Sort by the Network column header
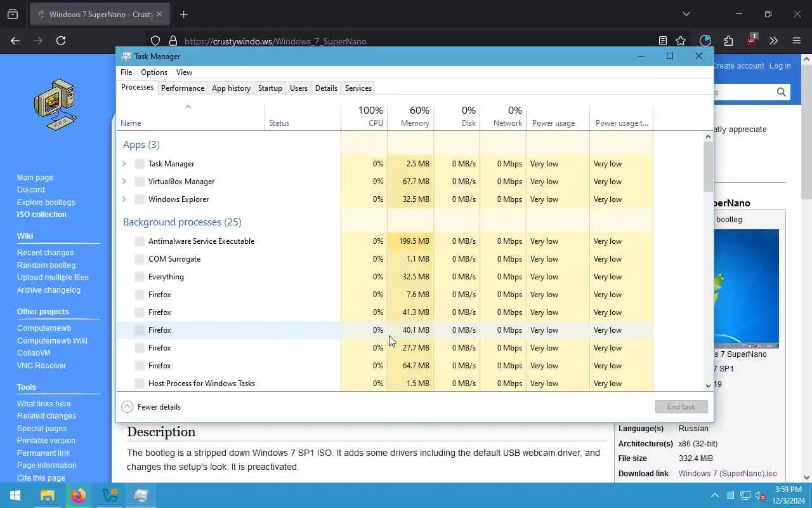 (503, 116)
